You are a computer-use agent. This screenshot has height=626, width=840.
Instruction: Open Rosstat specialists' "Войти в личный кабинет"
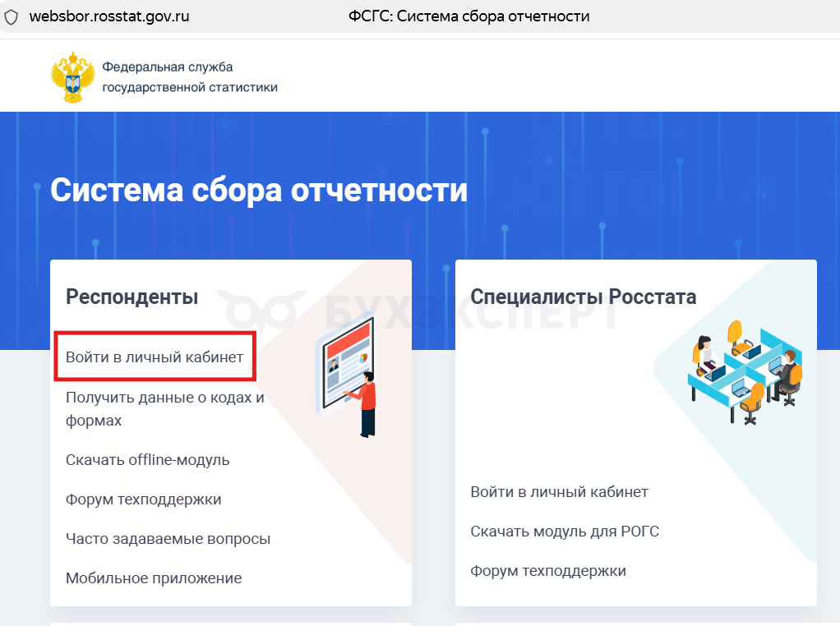559,492
